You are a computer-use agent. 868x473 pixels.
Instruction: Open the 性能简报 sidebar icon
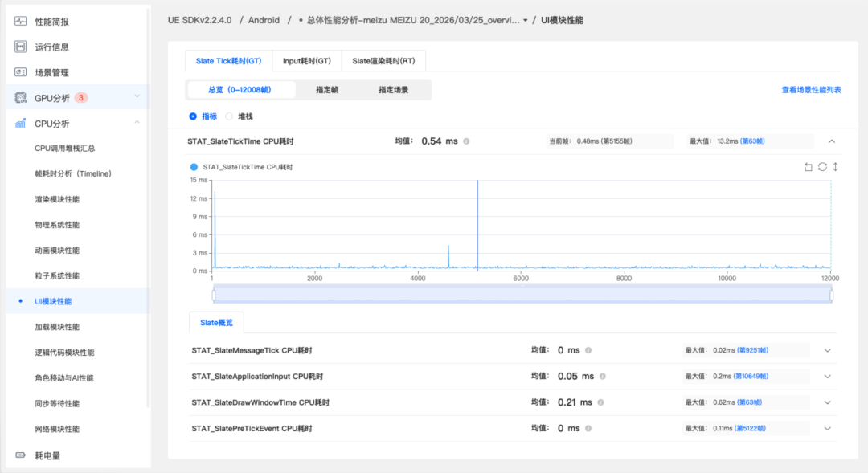tap(20, 22)
